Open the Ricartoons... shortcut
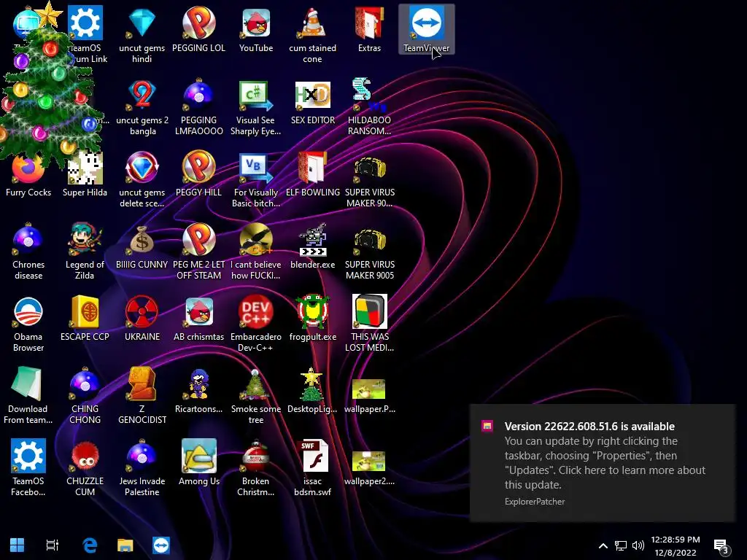The width and height of the screenshot is (747, 560). [198, 391]
